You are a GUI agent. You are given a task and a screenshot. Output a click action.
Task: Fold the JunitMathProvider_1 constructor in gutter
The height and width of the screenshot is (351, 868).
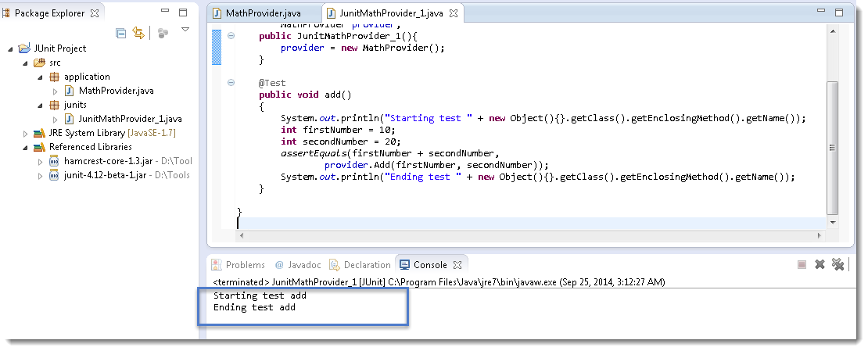coord(231,36)
